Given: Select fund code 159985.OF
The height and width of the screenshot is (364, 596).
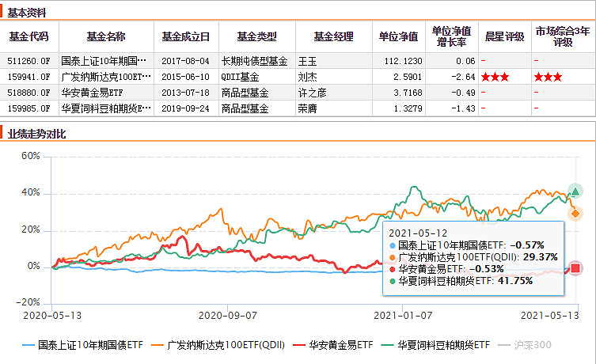Looking at the screenshot, I should [28, 108].
